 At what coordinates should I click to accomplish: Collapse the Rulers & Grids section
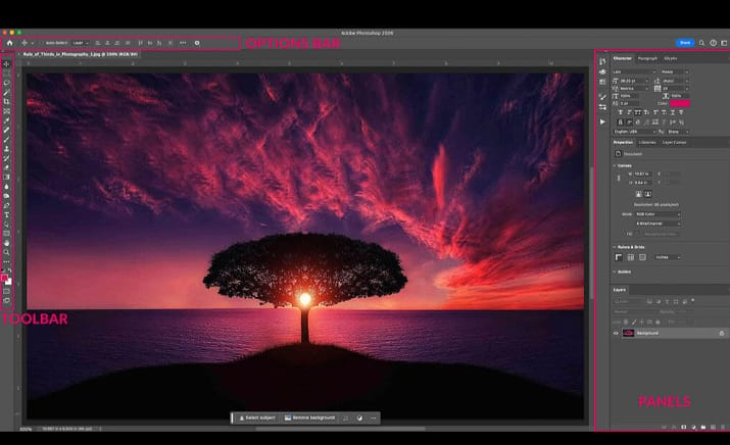[x=614, y=246]
